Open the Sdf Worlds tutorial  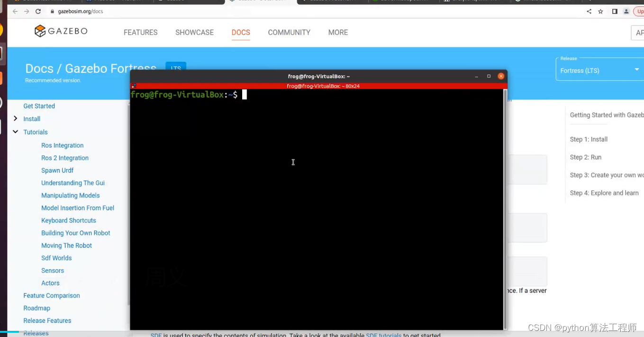click(56, 258)
